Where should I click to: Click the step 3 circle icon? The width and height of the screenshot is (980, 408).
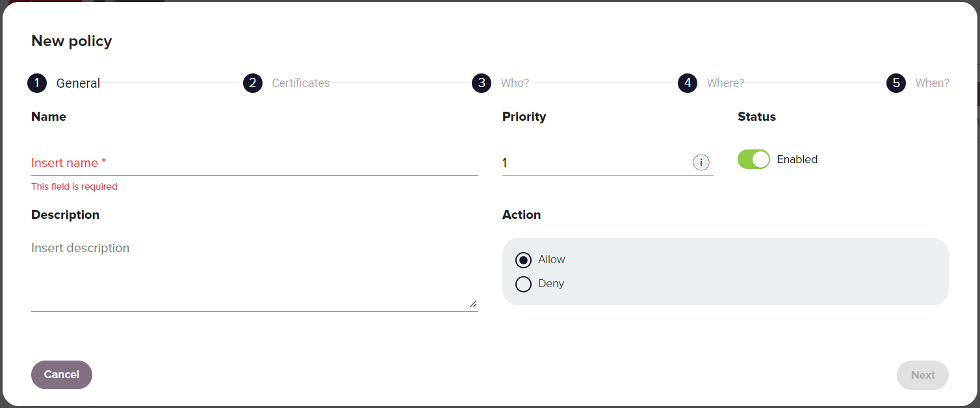click(482, 83)
